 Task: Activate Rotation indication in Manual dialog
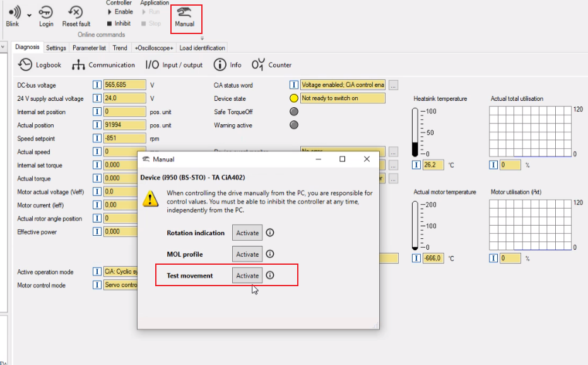coord(247,233)
